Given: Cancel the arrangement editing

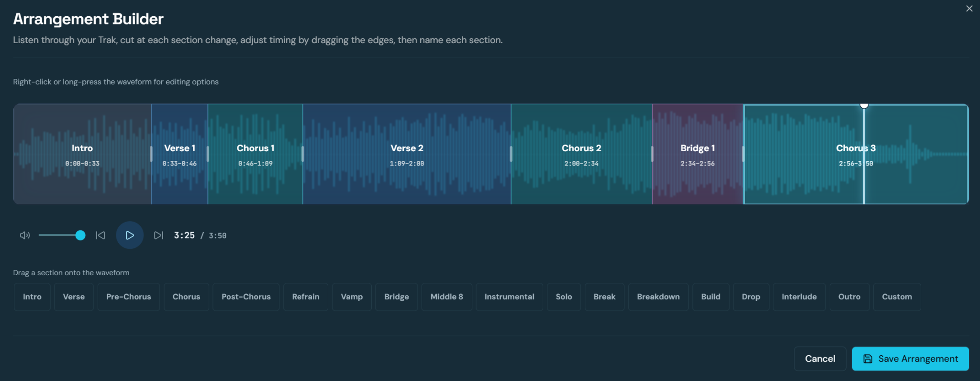Looking at the screenshot, I should pos(820,359).
